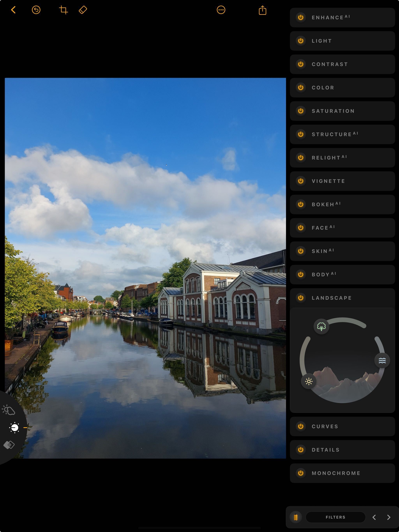The width and height of the screenshot is (399, 532).
Task: Select the foliage tree knob in Landscape dial
Action: pyautogui.click(x=321, y=326)
